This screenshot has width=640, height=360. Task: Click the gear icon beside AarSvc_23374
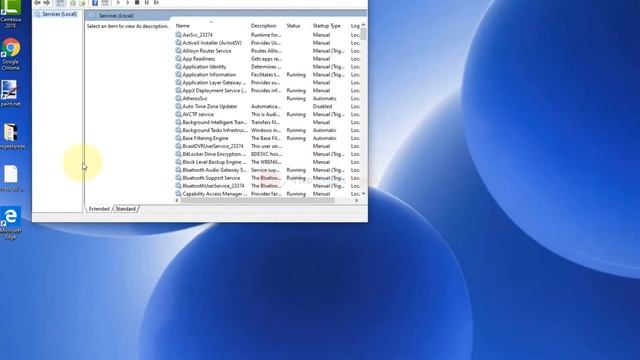(178, 35)
